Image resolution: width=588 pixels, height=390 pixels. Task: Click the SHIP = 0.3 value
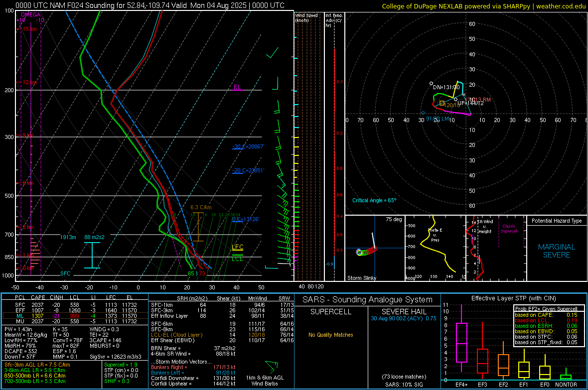coord(117,381)
